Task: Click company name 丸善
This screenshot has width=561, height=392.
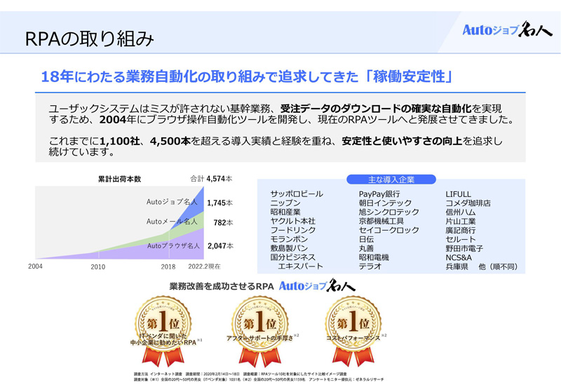Action: 366,248
